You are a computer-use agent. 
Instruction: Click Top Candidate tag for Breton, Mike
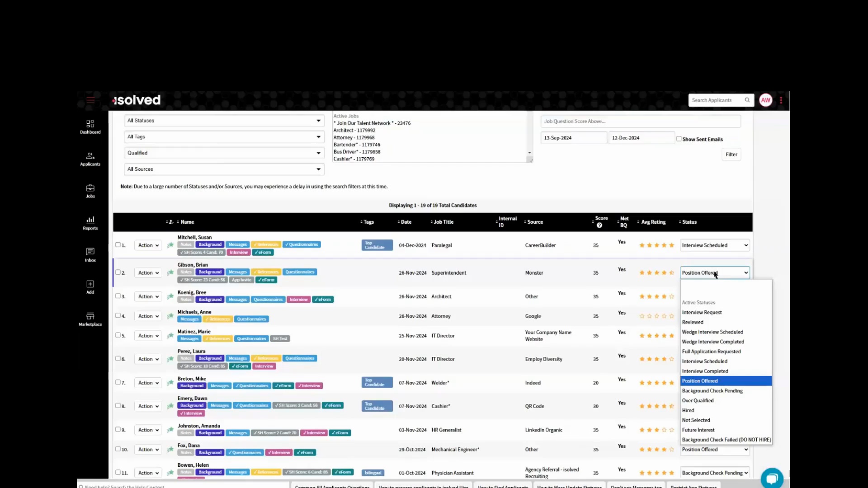377,382
